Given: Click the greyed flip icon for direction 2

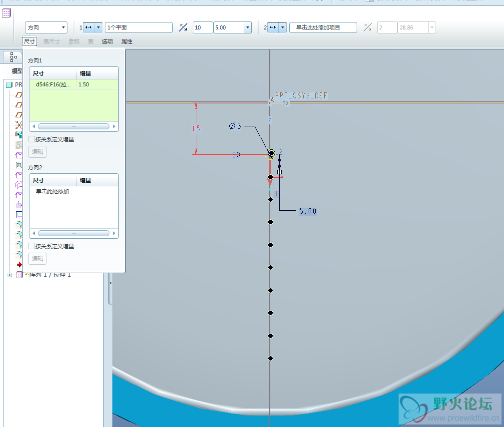Looking at the screenshot, I should [368, 27].
